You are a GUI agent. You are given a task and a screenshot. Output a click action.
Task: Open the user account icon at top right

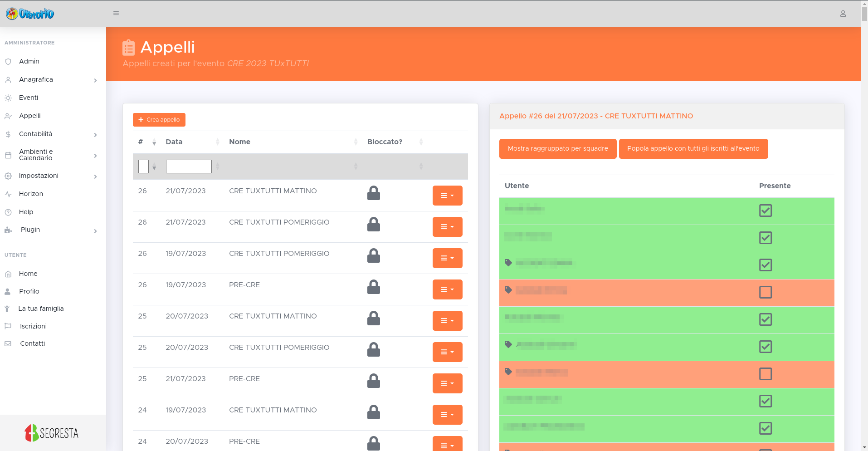pos(843,14)
